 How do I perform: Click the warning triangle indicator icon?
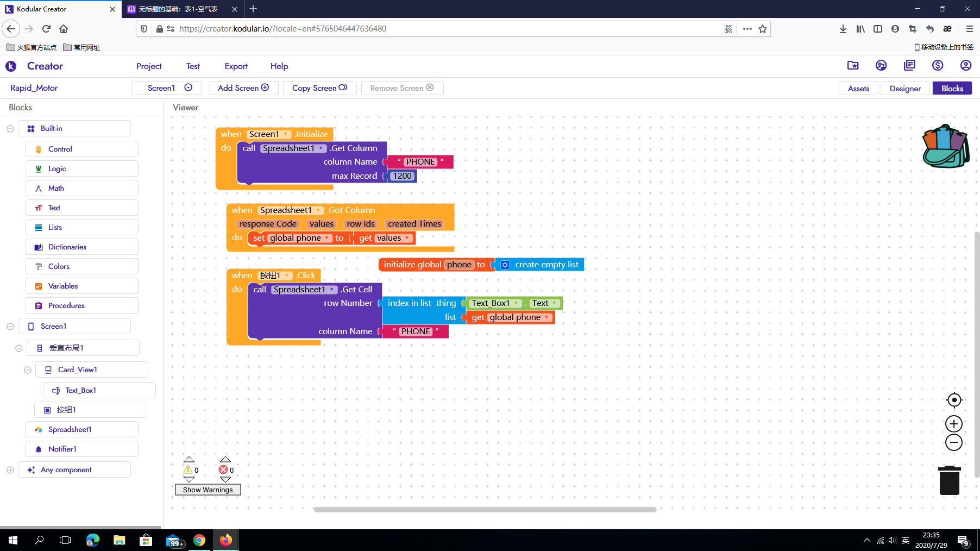point(188,469)
